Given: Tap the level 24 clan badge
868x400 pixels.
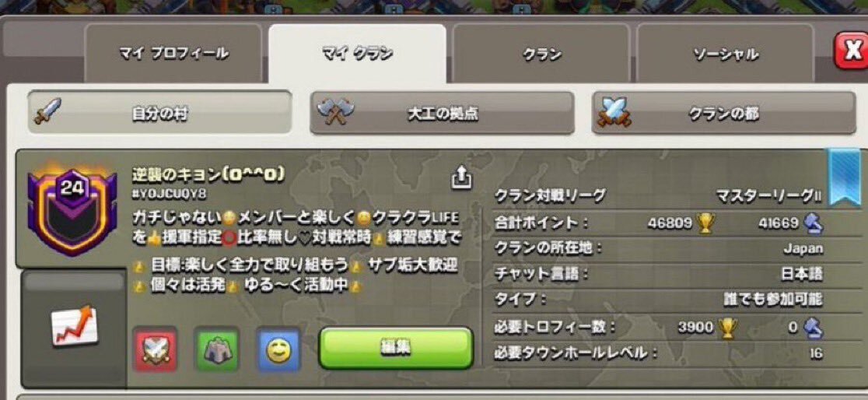Looking at the screenshot, I should 72,209.
